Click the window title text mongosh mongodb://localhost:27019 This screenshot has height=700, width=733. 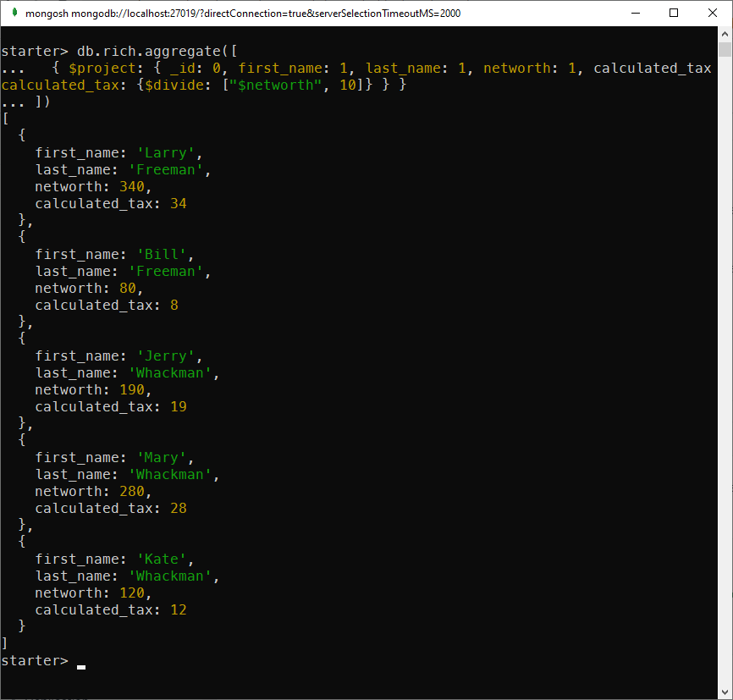click(x=243, y=13)
